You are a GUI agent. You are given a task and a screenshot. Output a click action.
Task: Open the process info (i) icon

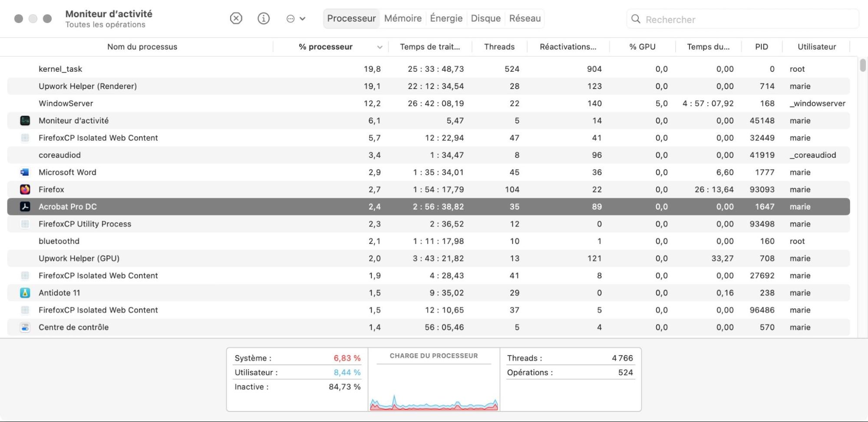pyautogui.click(x=264, y=18)
